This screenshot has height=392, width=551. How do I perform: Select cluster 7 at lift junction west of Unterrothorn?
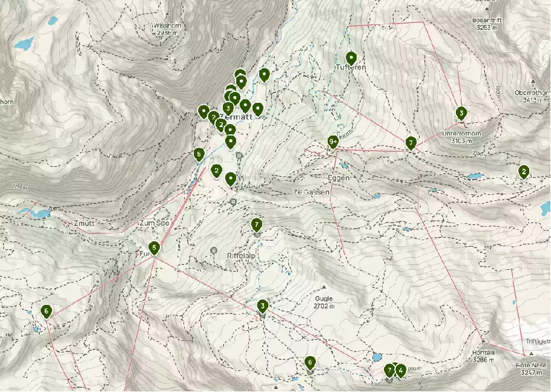tap(411, 143)
